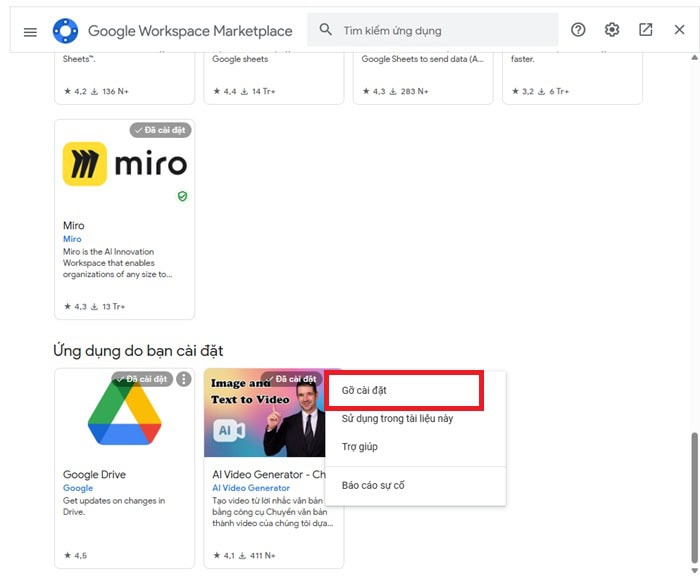
Task: Open the hamburger main menu
Action: click(x=30, y=31)
